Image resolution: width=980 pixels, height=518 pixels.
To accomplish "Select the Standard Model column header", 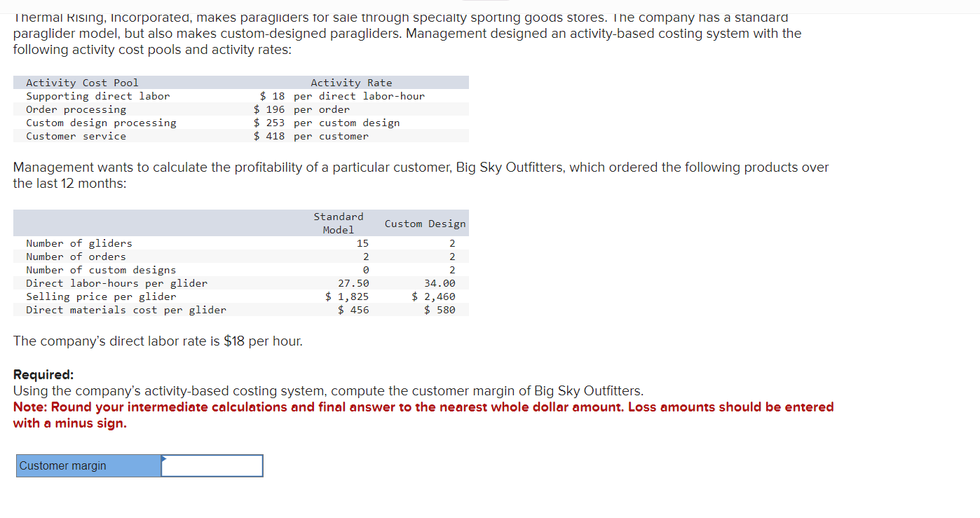I will (x=339, y=223).
